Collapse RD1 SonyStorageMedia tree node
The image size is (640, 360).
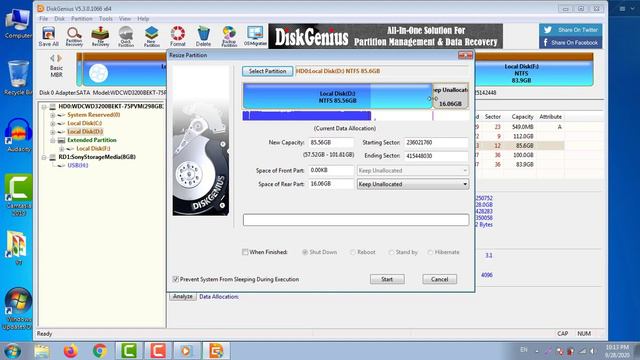tap(44, 157)
